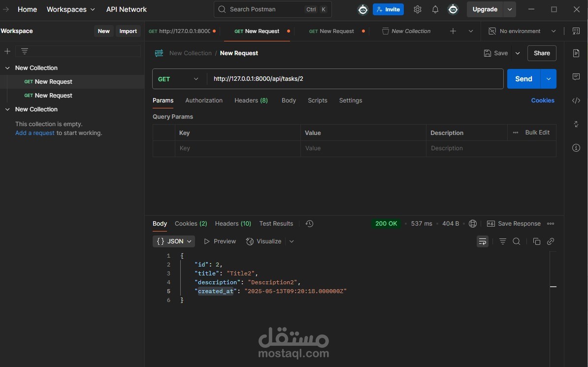Click the query param Key field

click(238, 148)
